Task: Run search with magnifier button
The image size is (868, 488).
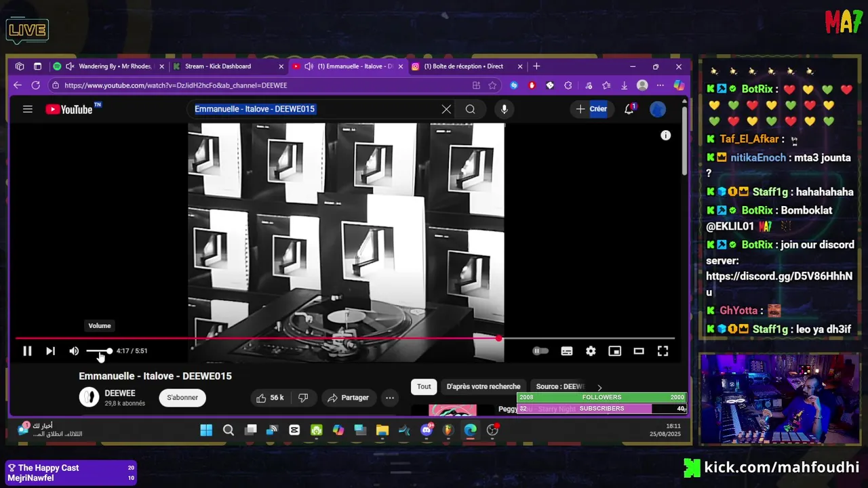Action: (470, 109)
